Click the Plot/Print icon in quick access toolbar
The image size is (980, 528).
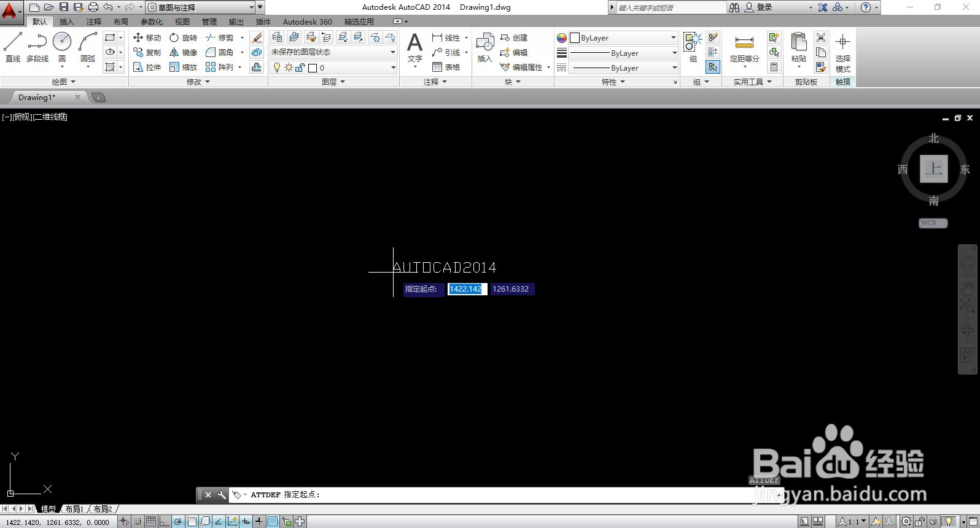point(93,7)
